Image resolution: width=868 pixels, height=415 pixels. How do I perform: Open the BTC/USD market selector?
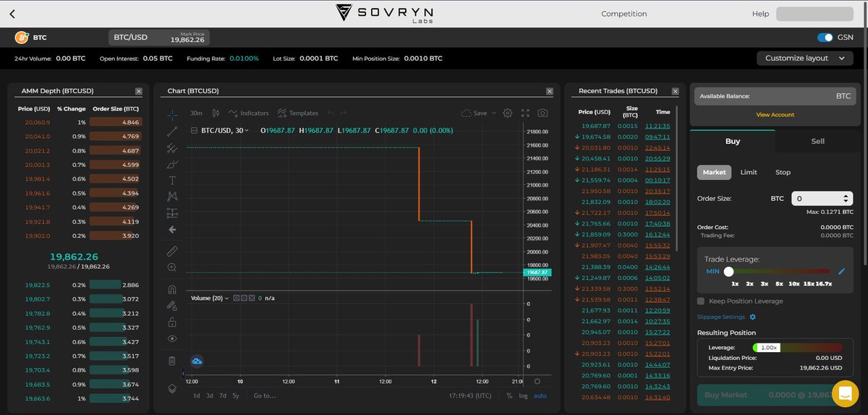[158, 38]
